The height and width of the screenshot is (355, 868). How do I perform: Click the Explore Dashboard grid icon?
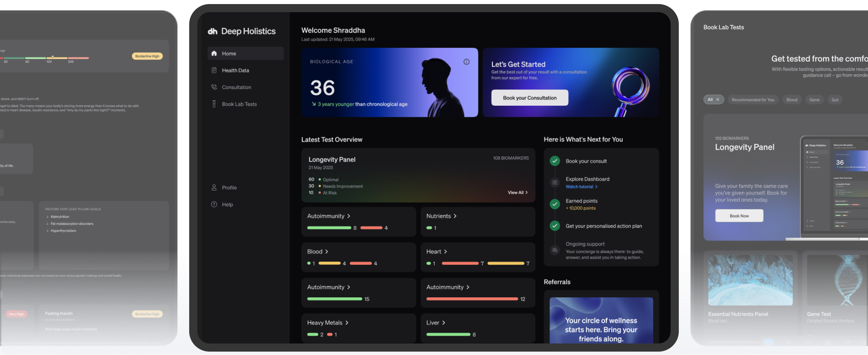(x=555, y=182)
